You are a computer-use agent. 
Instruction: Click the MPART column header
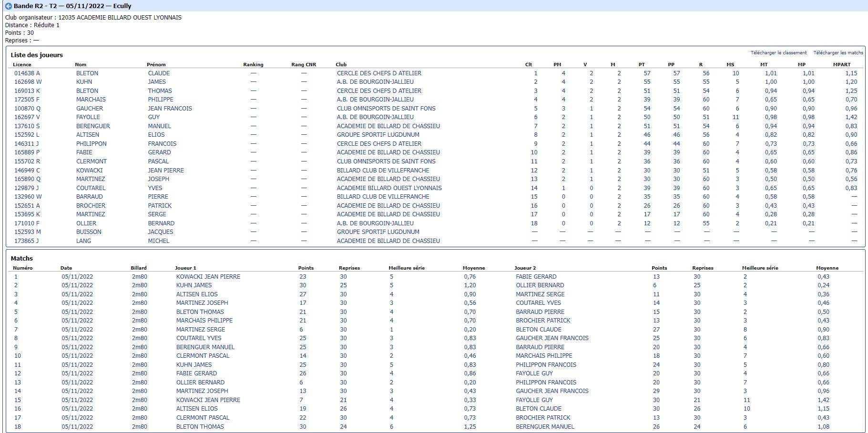[x=842, y=65]
